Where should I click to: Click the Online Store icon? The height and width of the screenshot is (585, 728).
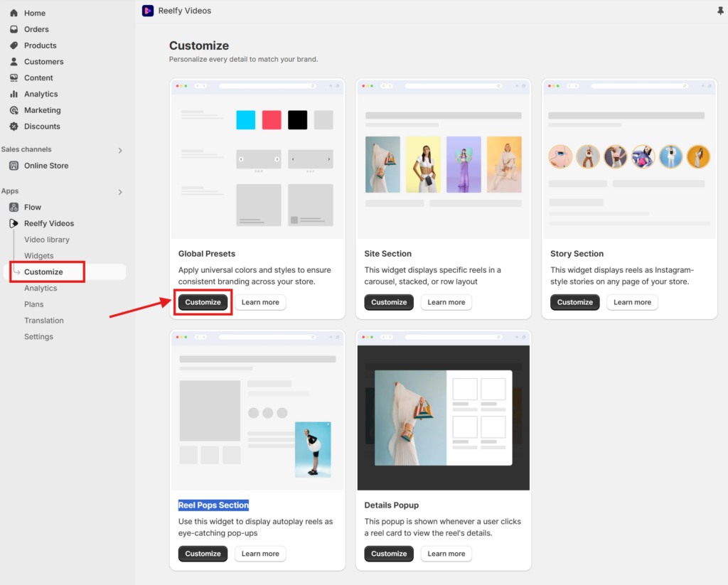click(14, 166)
